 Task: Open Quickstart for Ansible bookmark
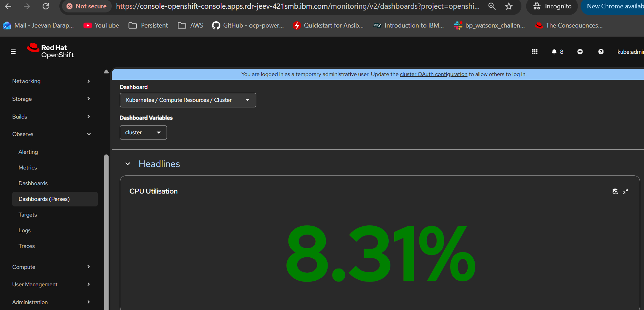click(328, 25)
